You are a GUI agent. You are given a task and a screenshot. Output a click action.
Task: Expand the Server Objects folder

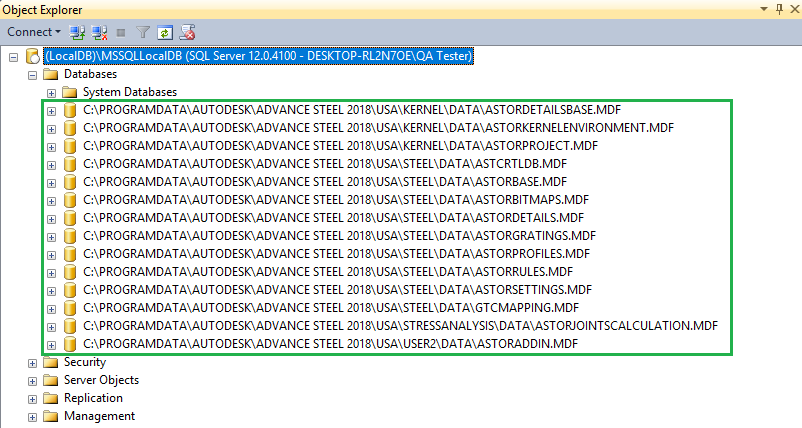click(33, 381)
